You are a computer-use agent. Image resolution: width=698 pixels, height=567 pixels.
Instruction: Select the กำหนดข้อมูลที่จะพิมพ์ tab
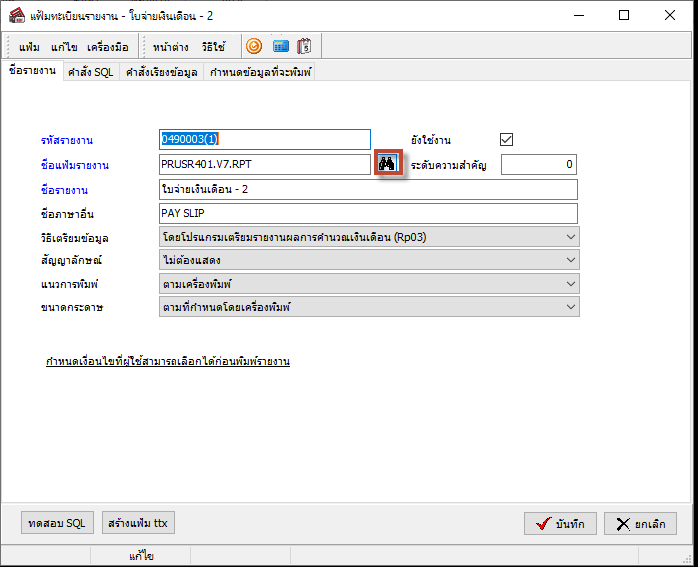click(x=260, y=73)
